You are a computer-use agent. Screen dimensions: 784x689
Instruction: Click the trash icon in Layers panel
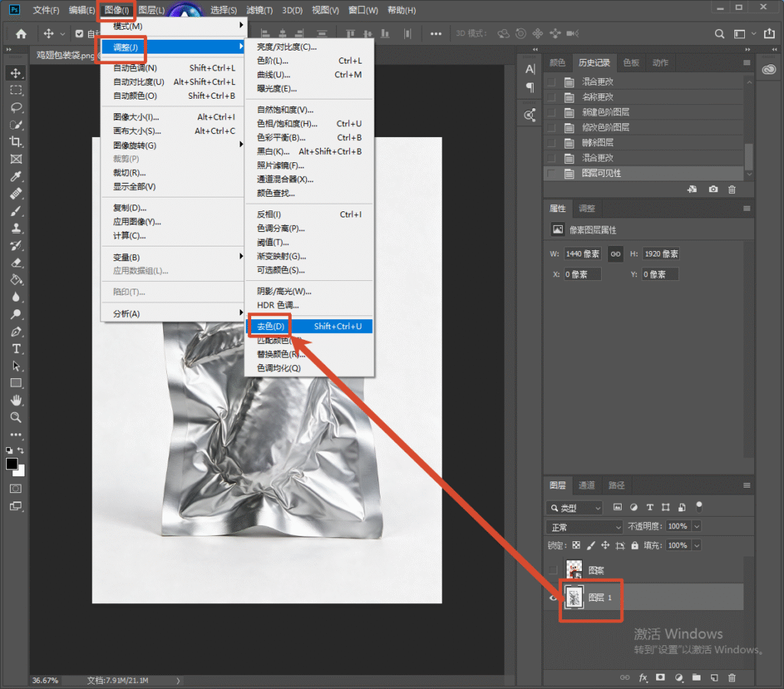pyautogui.click(x=732, y=678)
